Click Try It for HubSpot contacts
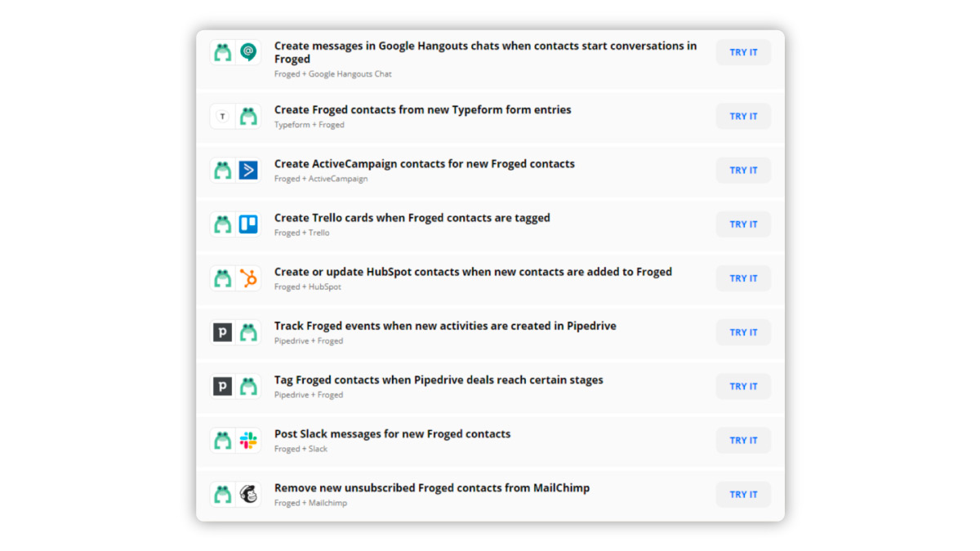The image size is (980, 551). point(743,278)
